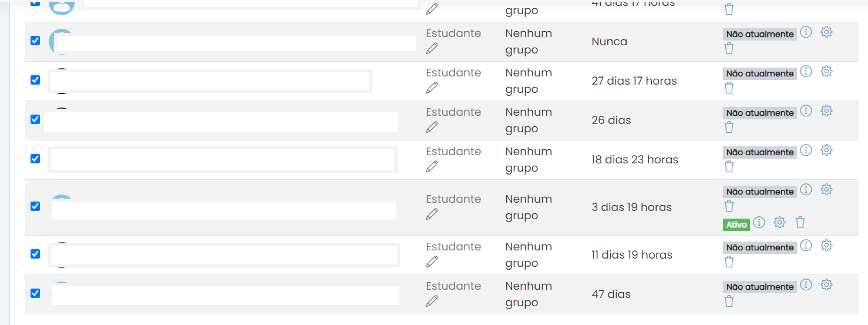Open info icon for 27 dias 17 horas row
868x325 pixels.
coord(806,71)
